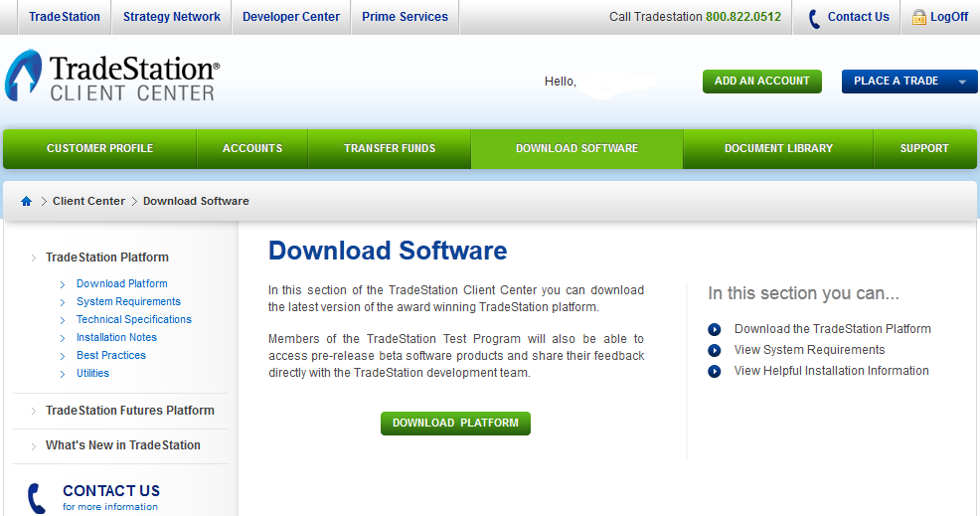Screen dimensions: 980x516
Task: Click Contact Us for more information in sidebar
Action: (111, 498)
